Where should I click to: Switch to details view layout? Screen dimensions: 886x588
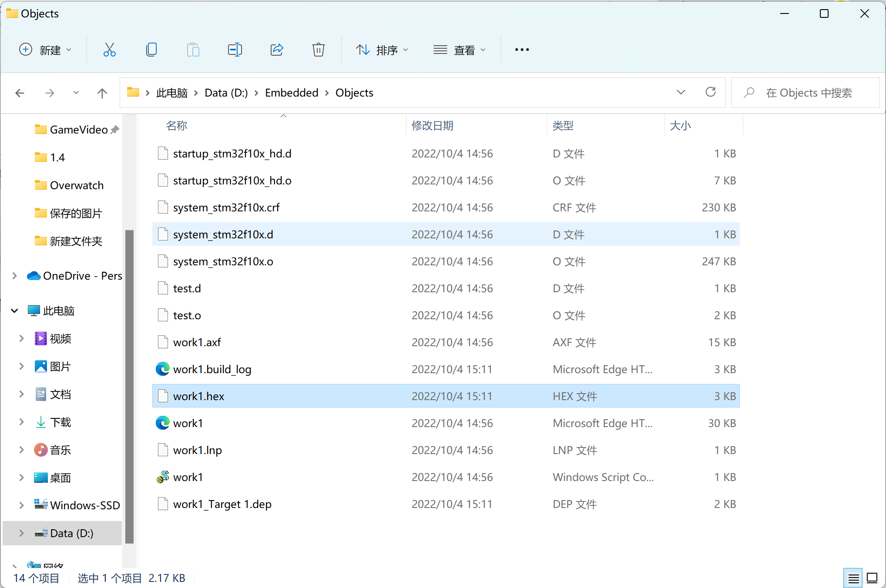(x=853, y=578)
